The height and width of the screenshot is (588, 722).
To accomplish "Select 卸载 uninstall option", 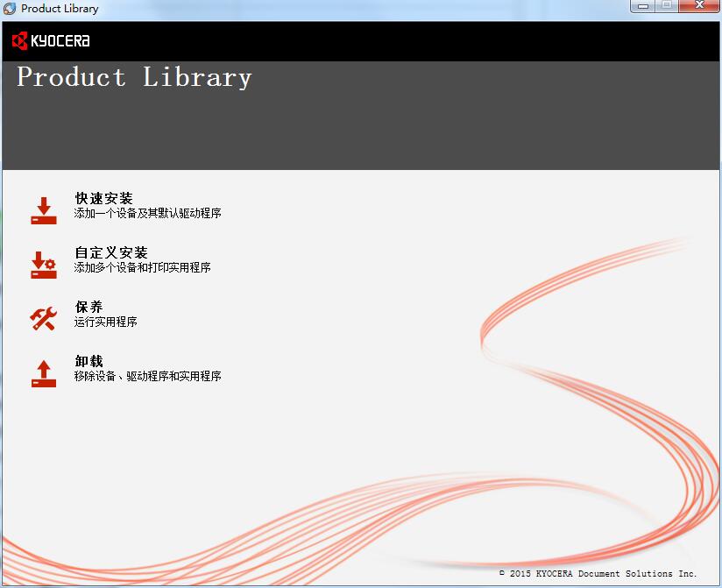I will click(x=88, y=361).
